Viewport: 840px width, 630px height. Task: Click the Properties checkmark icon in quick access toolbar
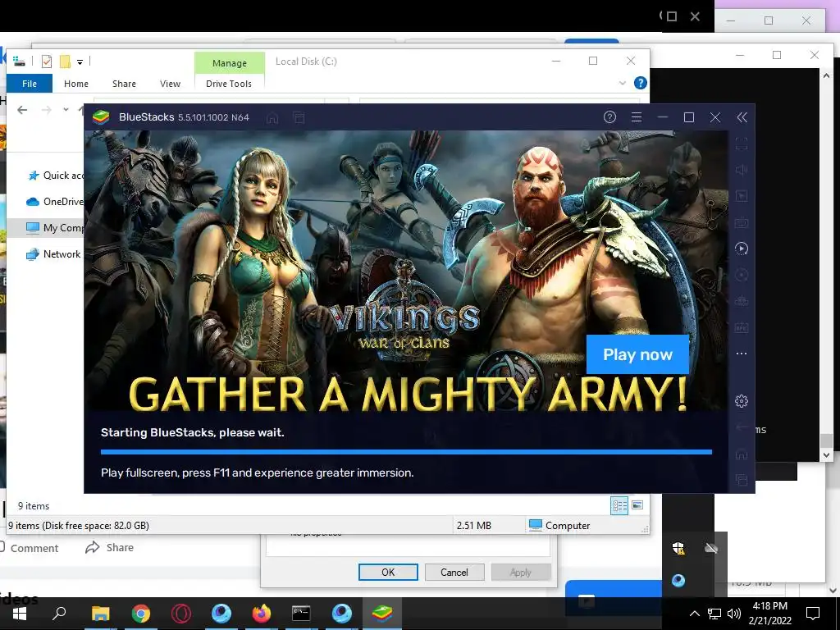tap(47, 62)
